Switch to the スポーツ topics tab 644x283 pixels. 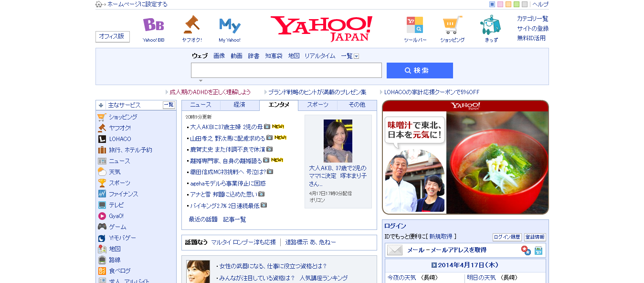(x=317, y=105)
